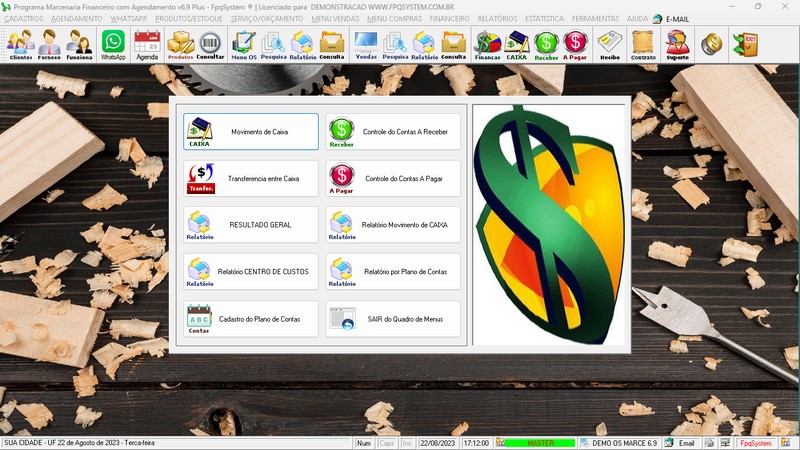Click the computer icon beside the status bar printer
The width and height of the screenshot is (800, 450).
click(725, 443)
